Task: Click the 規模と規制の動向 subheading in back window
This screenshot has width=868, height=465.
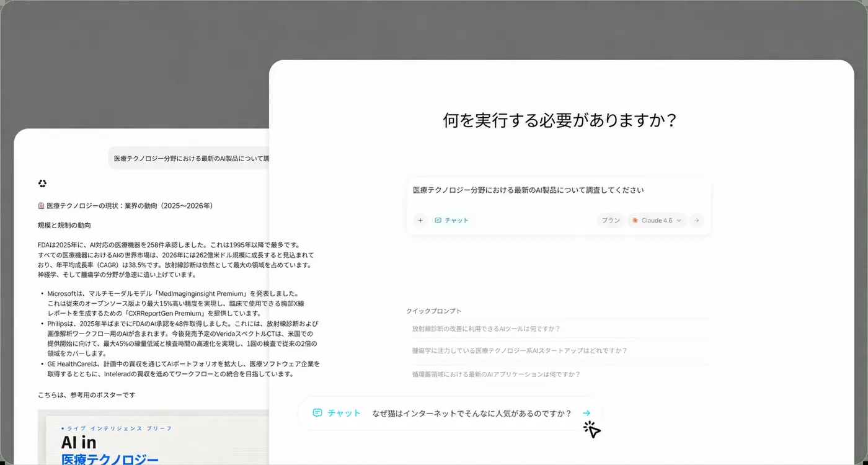Action: tap(64, 225)
